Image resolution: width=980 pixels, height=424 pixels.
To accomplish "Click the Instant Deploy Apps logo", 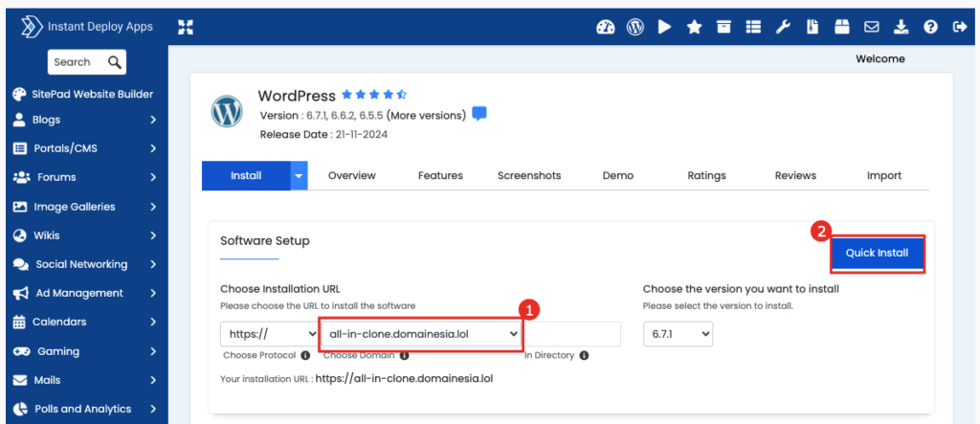I will tap(86, 27).
